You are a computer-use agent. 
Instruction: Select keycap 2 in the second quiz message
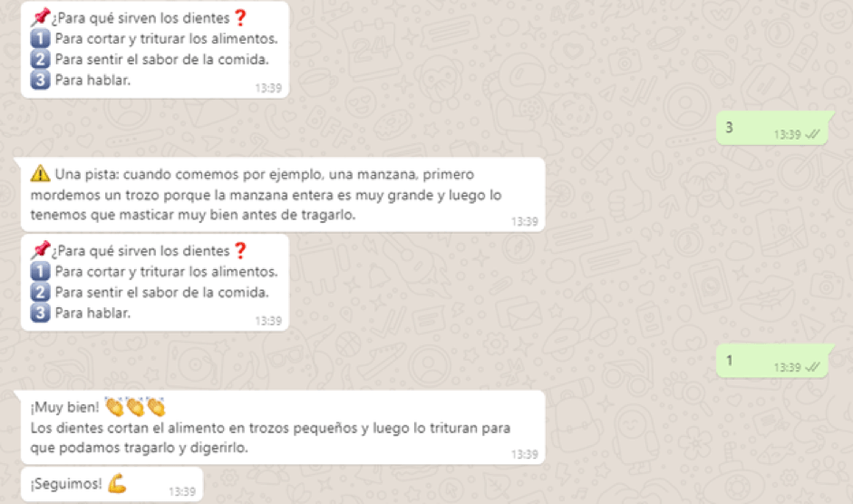click(40, 292)
